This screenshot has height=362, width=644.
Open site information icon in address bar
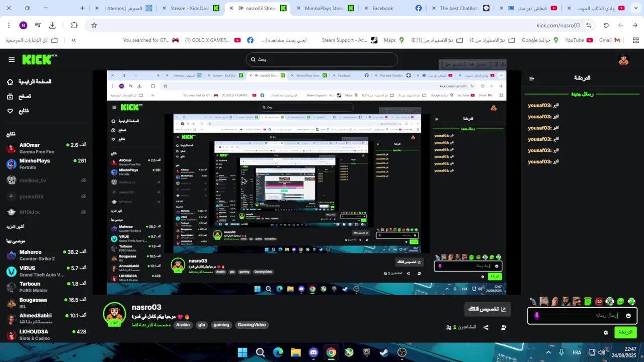(x=589, y=25)
